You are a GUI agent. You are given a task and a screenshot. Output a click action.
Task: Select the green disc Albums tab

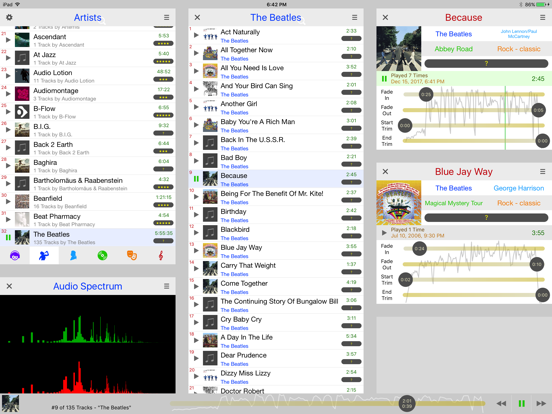tap(102, 256)
